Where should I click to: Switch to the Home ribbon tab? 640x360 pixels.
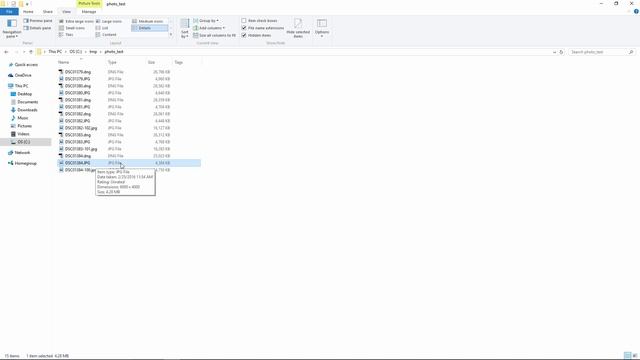tap(28, 12)
